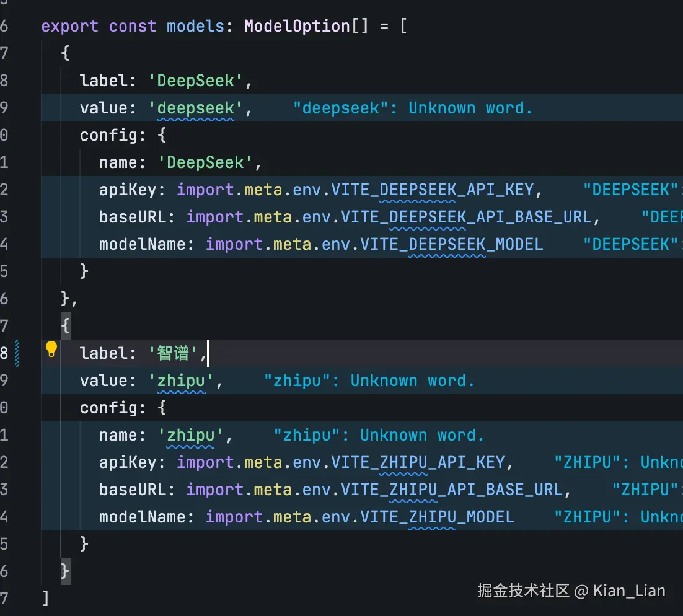Click the name line '"zhipu": Unknown word.' message
683x616 pixels.
(x=379, y=435)
